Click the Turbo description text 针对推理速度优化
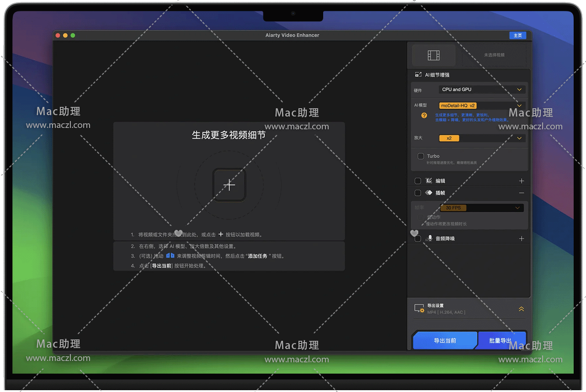This screenshot has height=392, width=586. [x=452, y=163]
